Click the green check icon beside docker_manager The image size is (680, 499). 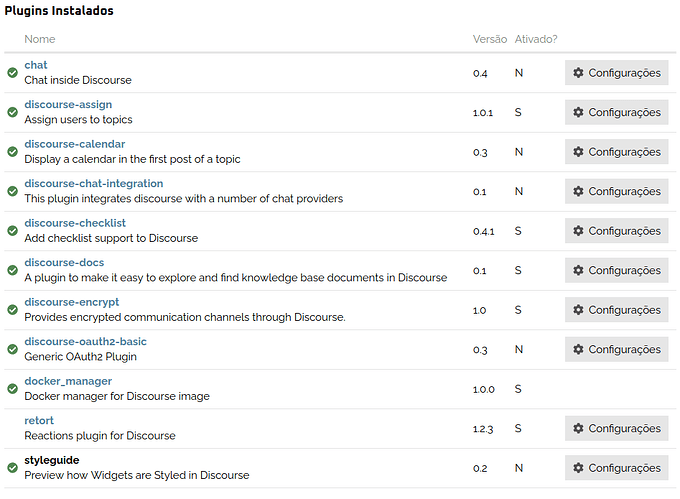click(13, 388)
